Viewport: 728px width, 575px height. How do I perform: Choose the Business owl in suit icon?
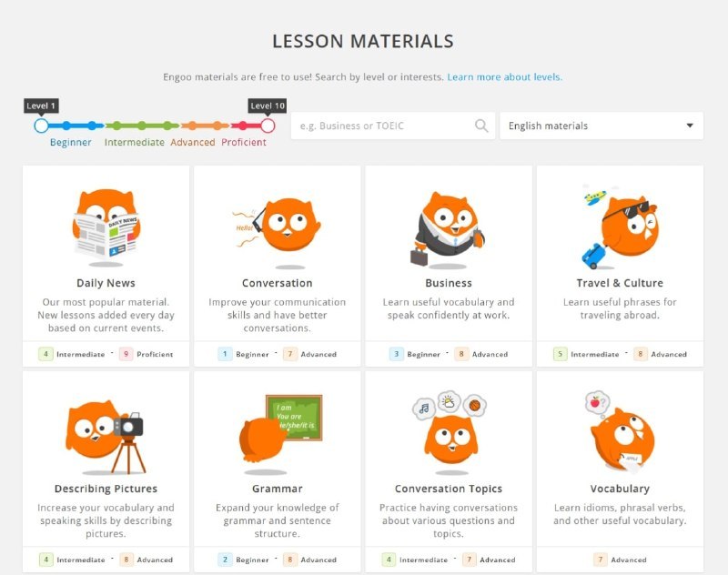point(449,229)
